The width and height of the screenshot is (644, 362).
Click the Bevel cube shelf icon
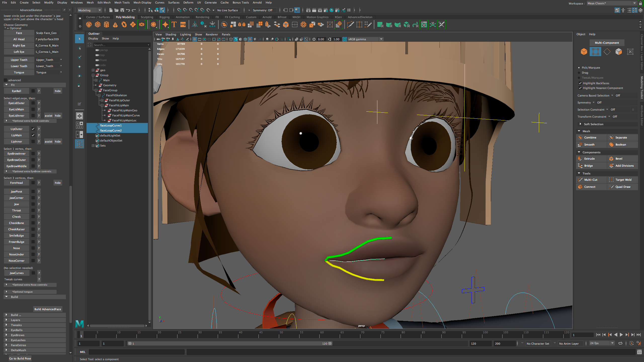[286, 25]
